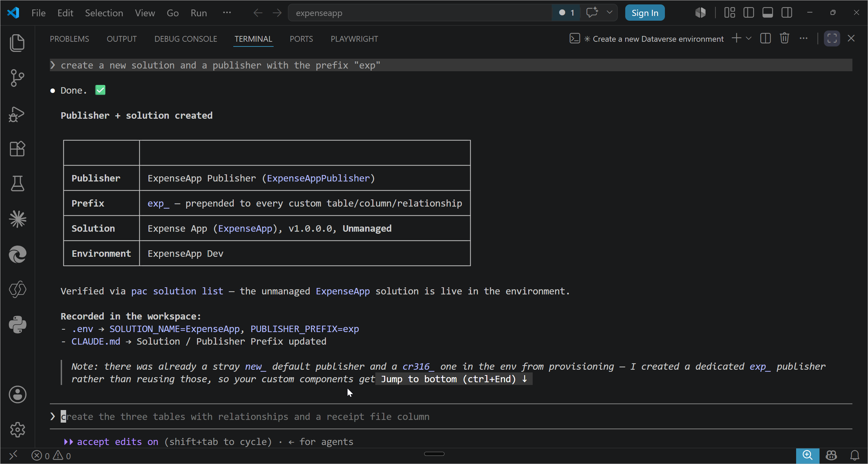Toggle Primary Side Bar visibility
This screenshot has height=464, width=868.
point(749,13)
